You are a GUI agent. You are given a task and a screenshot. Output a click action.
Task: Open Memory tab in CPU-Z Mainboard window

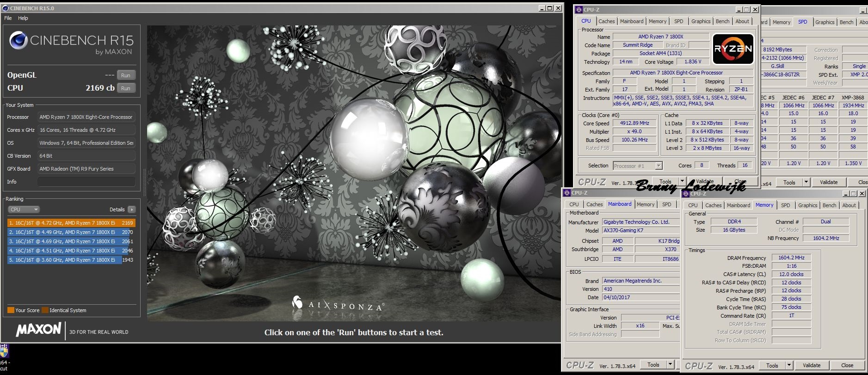click(645, 204)
